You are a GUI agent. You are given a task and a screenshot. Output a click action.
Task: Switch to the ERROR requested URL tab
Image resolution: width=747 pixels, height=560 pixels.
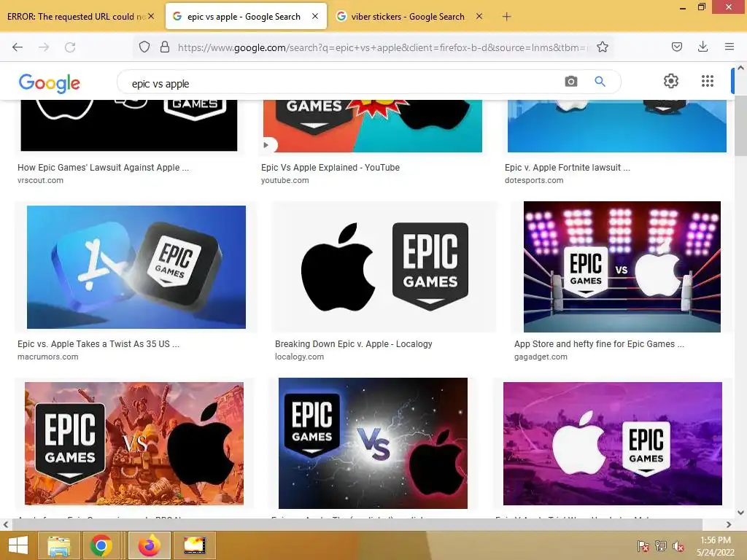point(76,17)
